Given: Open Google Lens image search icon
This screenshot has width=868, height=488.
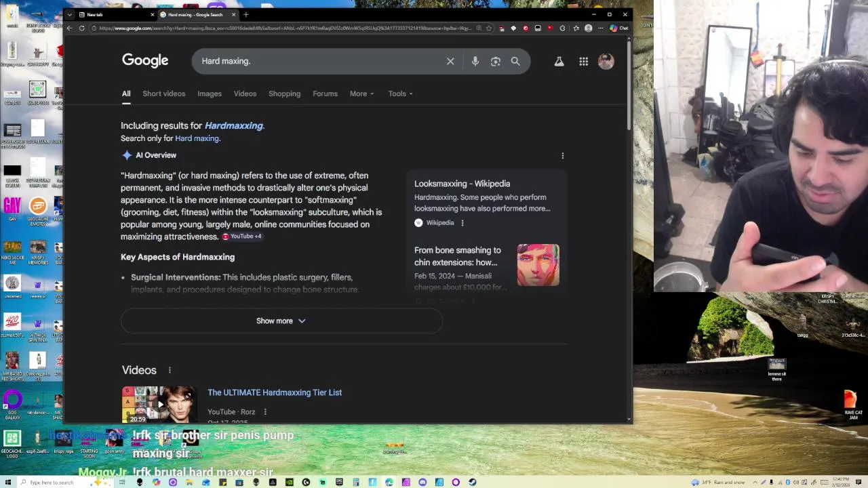Looking at the screenshot, I should pyautogui.click(x=496, y=61).
